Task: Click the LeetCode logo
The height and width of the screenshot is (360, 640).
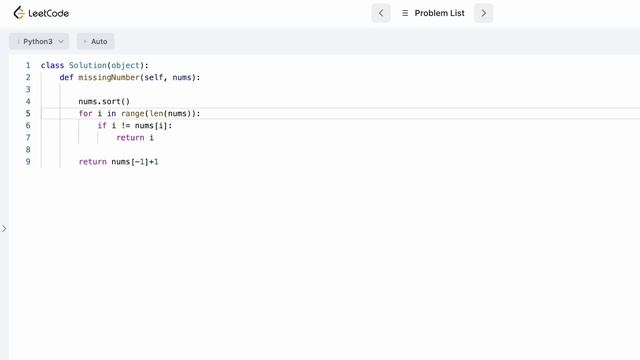Action: point(41,13)
